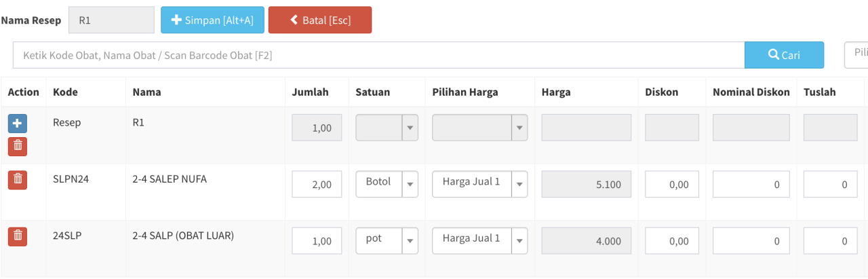Click Diskon field of 2-4 SALEP NUFA row

tap(672, 184)
